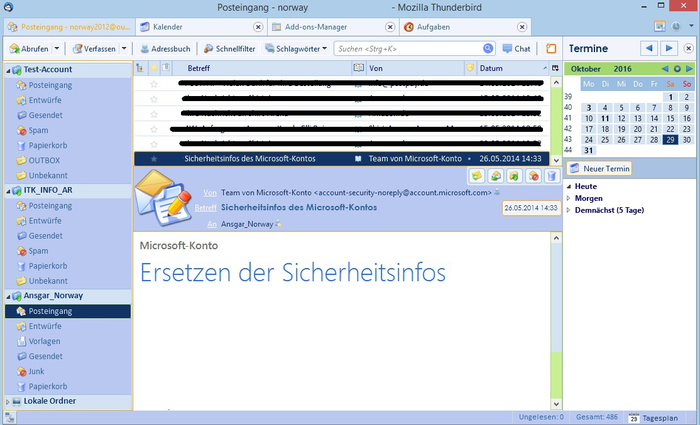Viewport: 700px width, 425px height.
Task: Delete message with the trash icon in header
Action: pos(552,176)
